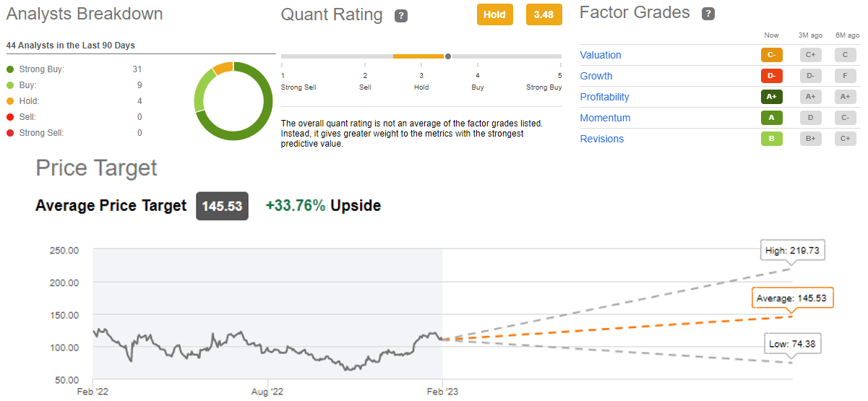Open the Growth factor link

pos(596,76)
